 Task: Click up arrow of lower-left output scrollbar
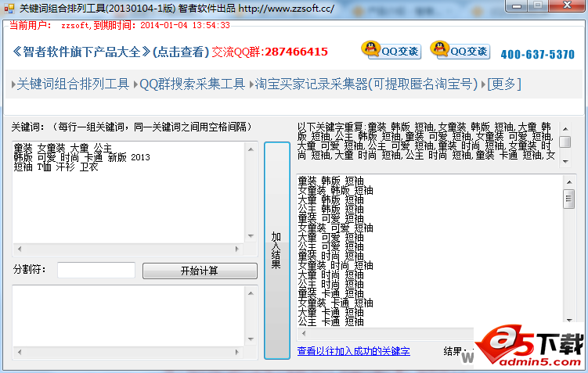coord(251,293)
